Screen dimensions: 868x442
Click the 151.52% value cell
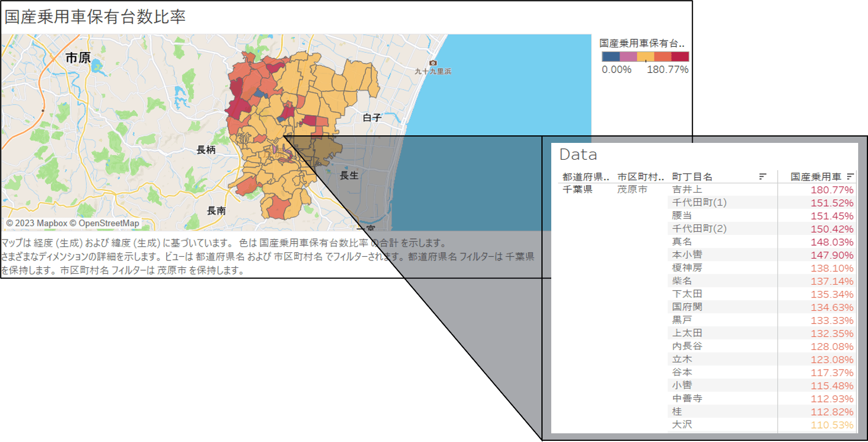[x=832, y=203]
